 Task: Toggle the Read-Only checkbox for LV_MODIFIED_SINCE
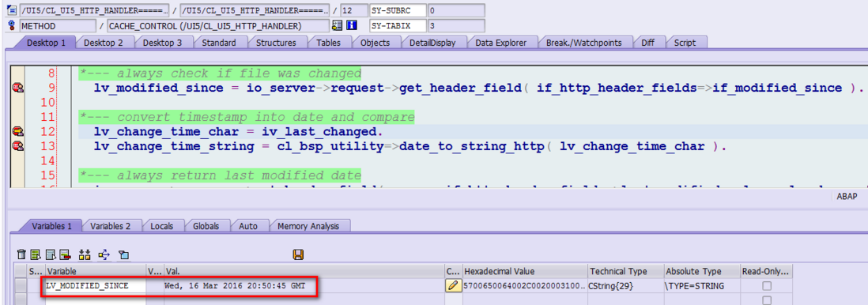[767, 285]
